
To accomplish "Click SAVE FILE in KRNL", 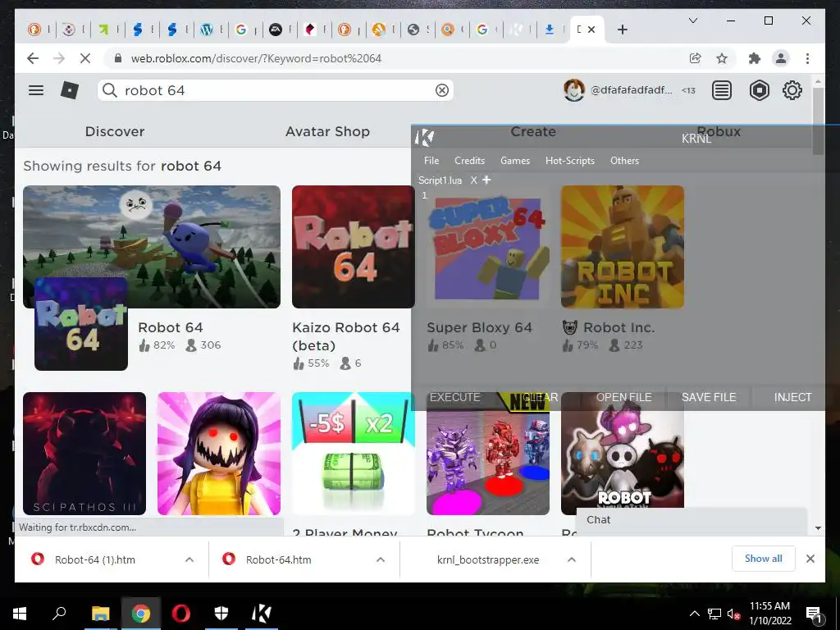I will click(x=709, y=397).
